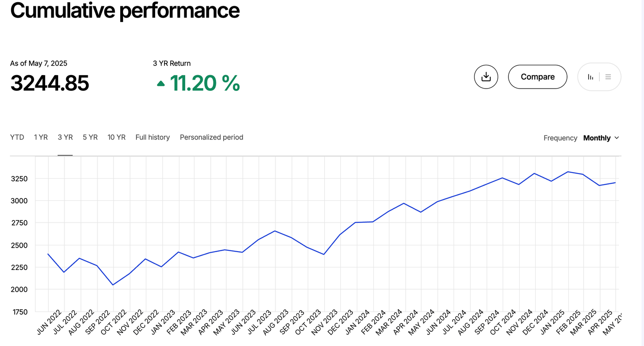
Task: Switch to the 5 YR period
Action: (90, 137)
